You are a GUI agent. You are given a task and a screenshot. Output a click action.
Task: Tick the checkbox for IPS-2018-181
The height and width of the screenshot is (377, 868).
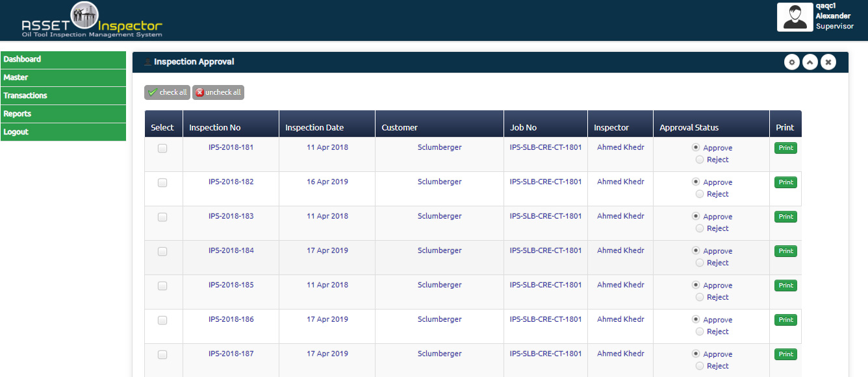click(x=162, y=149)
